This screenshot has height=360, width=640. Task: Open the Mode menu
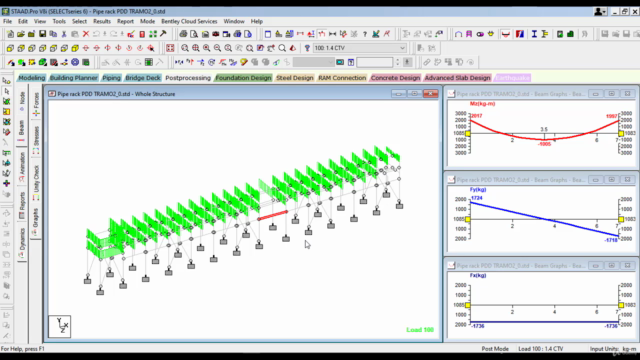coord(147,21)
